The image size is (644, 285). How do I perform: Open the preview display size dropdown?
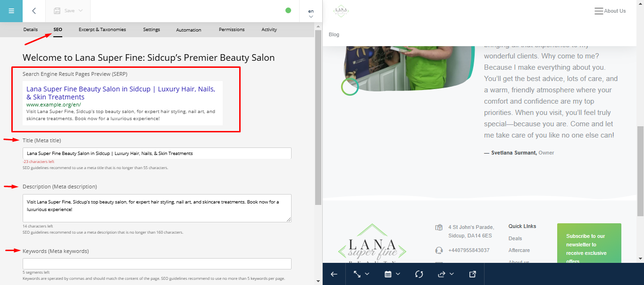[x=361, y=274]
